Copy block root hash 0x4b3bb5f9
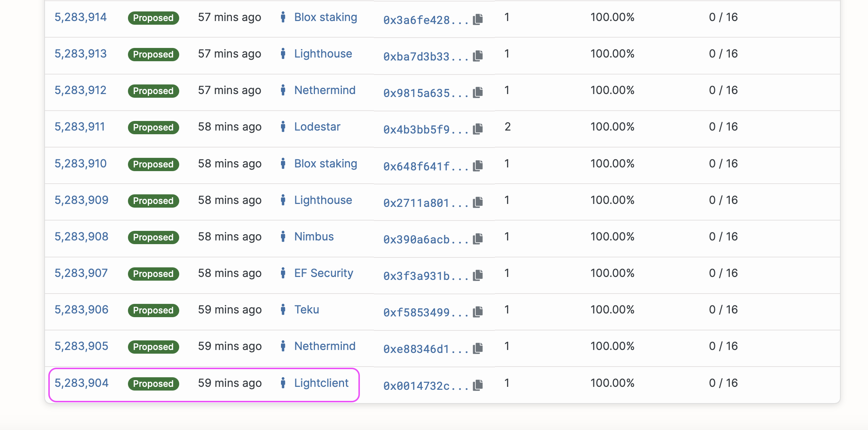Viewport: 868px width, 430px height. pos(478,129)
